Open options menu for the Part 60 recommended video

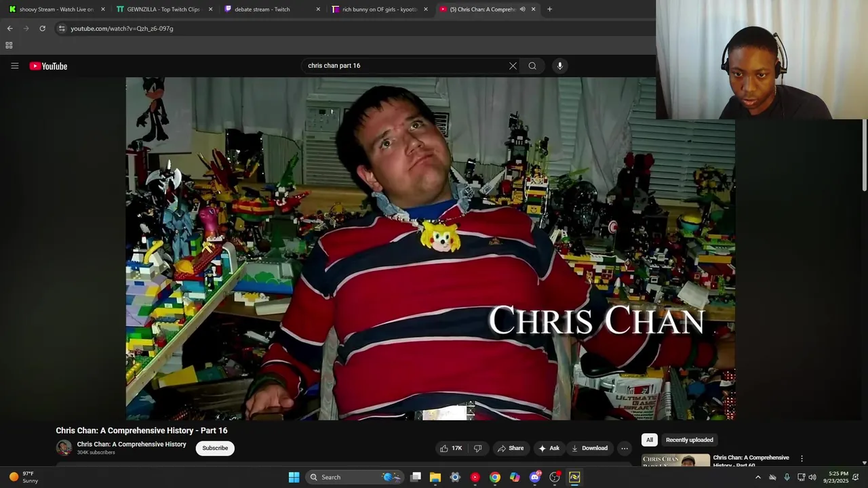(802, 459)
